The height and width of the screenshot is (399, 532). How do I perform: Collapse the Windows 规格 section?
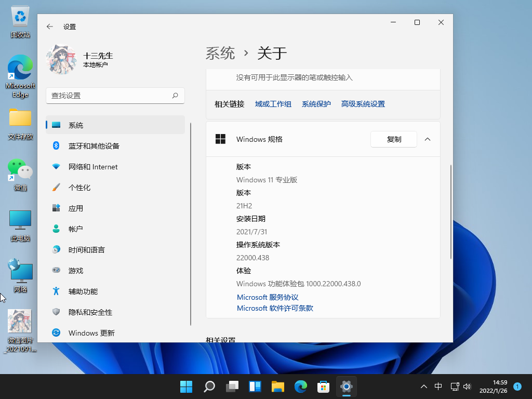pyautogui.click(x=428, y=139)
